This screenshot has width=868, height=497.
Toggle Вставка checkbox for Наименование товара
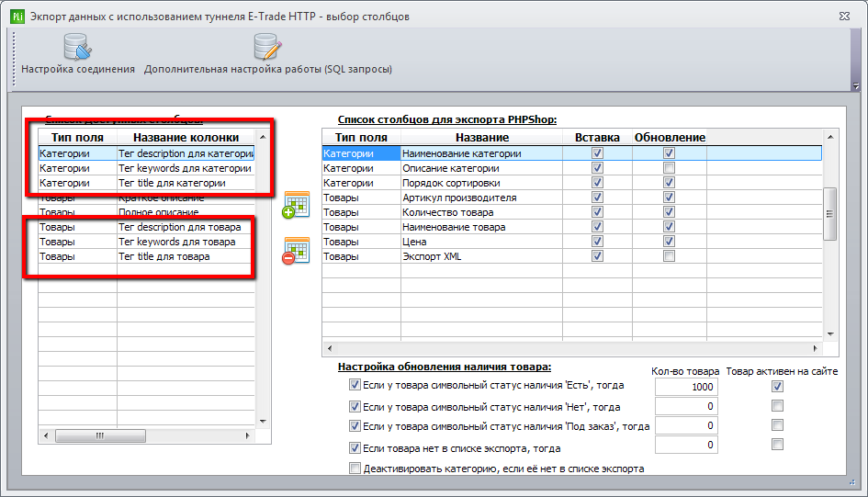click(x=597, y=226)
